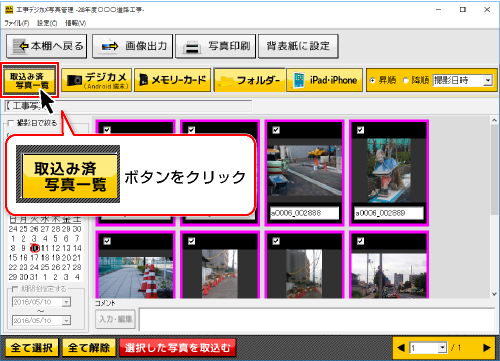This screenshot has height=361, width=500.
Task: Open the 取込み済写真一覧 list
Action: pyautogui.click(x=29, y=80)
